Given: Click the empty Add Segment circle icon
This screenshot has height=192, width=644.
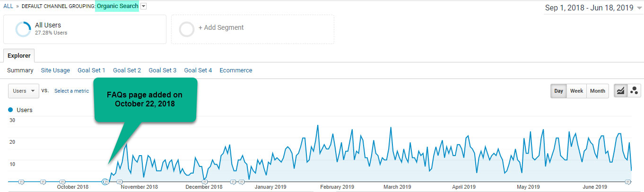Looking at the screenshot, I should coord(187,29).
